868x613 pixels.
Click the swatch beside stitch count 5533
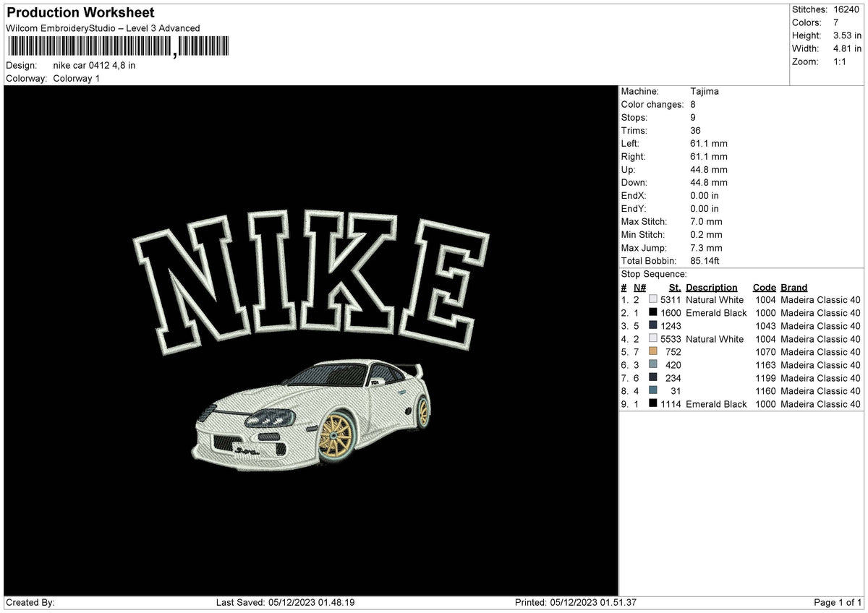coord(653,339)
